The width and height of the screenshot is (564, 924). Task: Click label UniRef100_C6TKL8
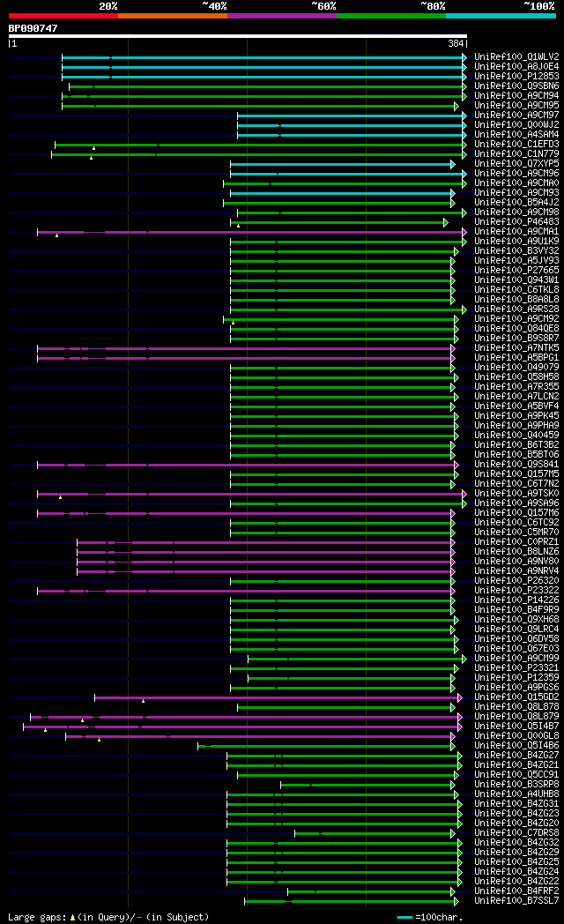tap(516, 290)
